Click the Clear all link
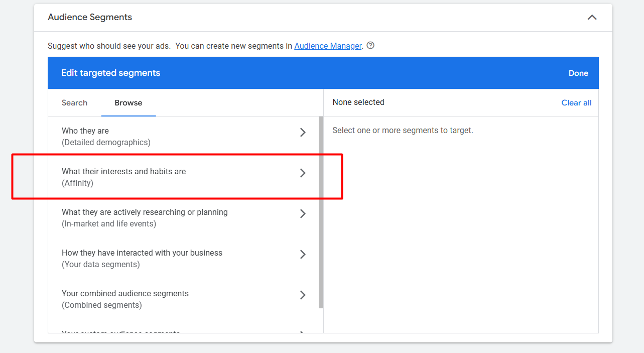This screenshot has height=353, width=644. [x=576, y=103]
